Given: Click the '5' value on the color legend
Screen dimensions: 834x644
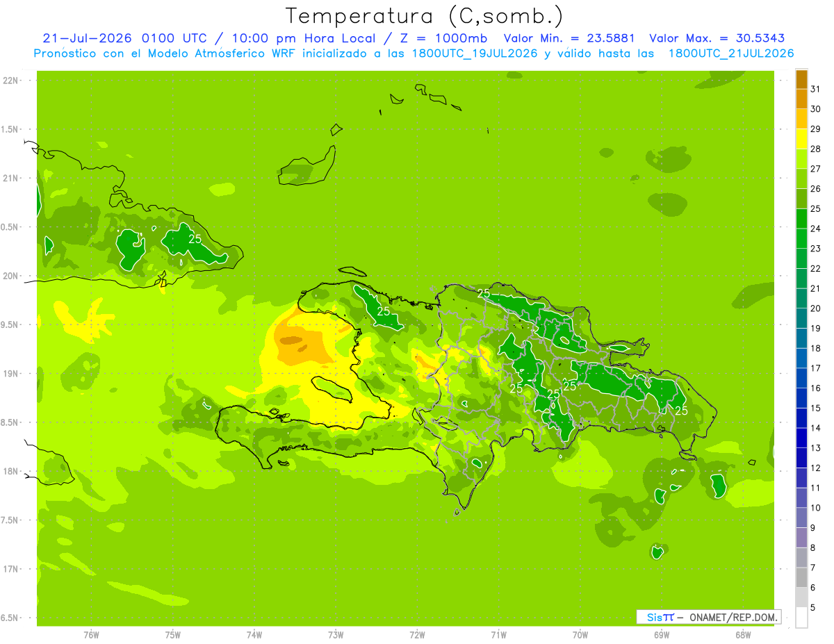Looking at the screenshot, I should 813,608.
